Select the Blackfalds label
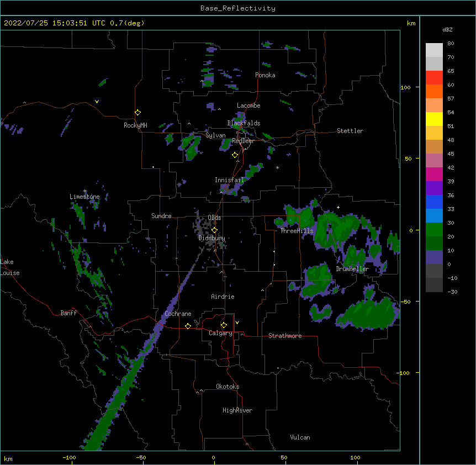Screen dimensions: 476x465 click(x=244, y=123)
